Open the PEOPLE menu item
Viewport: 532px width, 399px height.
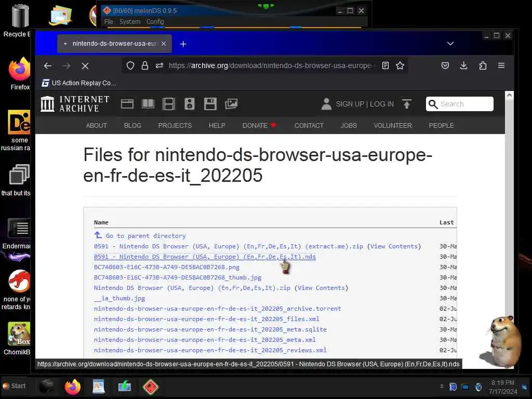[x=441, y=126]
